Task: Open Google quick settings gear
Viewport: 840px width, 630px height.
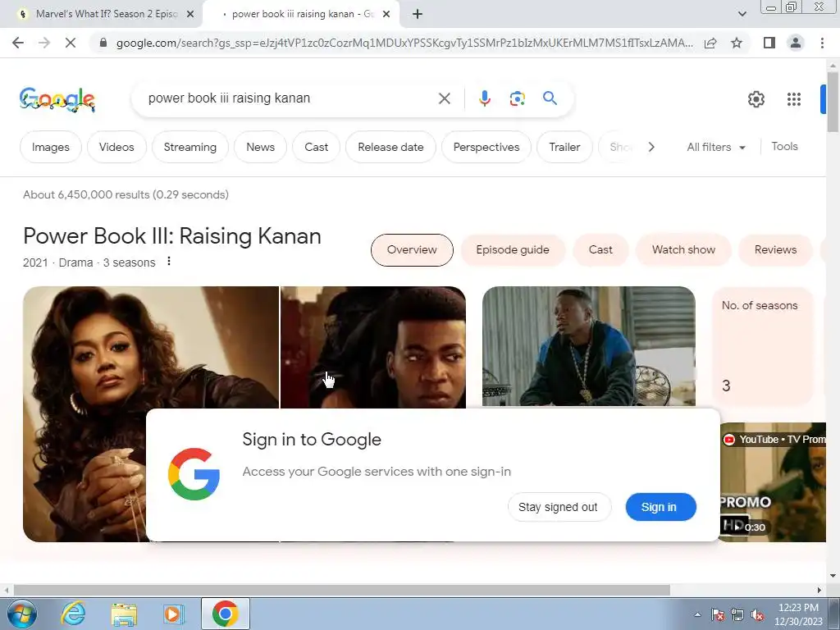Action: coord(756,99)
